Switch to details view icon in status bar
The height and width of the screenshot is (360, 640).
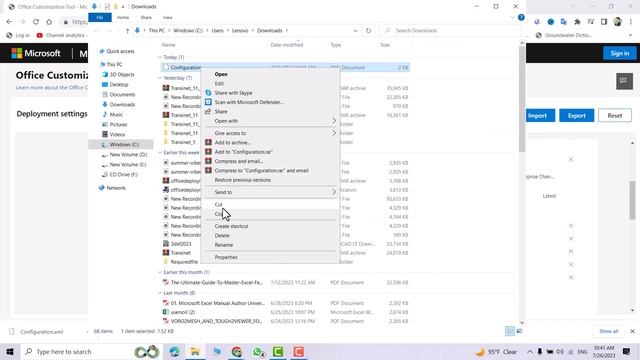(x=510, y=331)
